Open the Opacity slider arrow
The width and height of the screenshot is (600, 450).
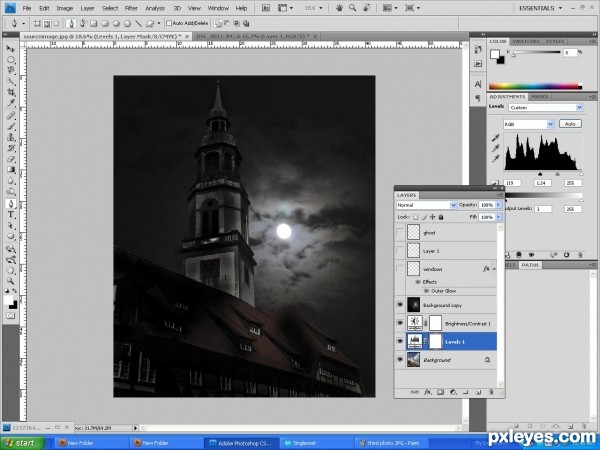(499, 205)
